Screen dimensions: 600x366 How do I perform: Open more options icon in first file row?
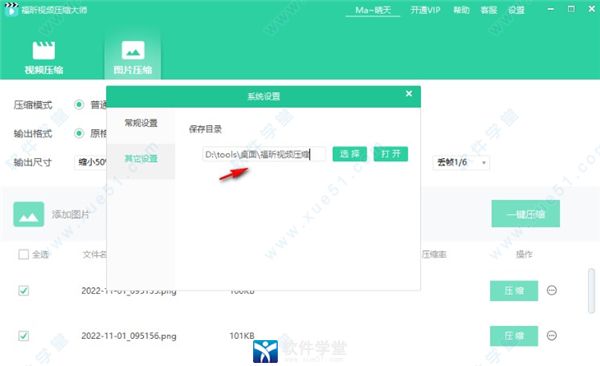pos(552,291)
